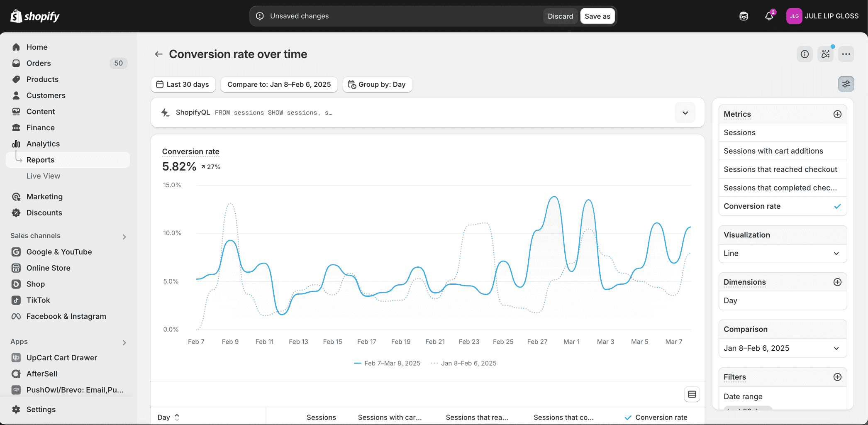Click the table view icon below chart

(692, 394)
